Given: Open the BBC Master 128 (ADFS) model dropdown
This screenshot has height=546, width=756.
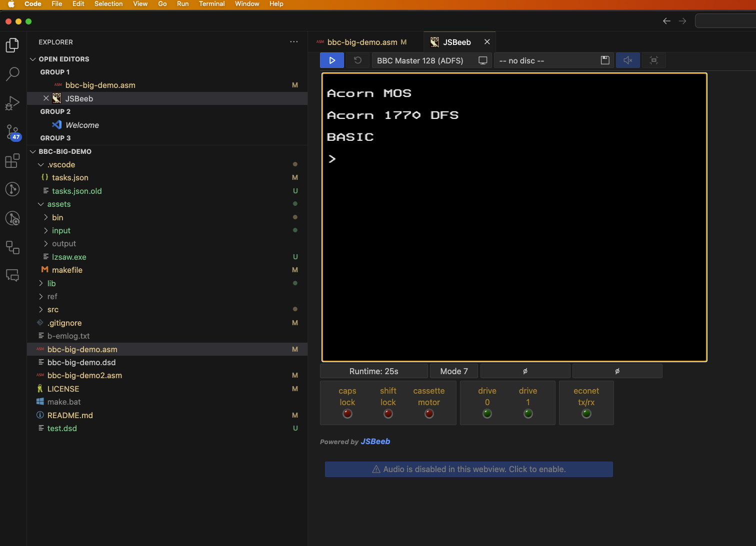Looking at the screenshot, I should click(x=432, y=60).
